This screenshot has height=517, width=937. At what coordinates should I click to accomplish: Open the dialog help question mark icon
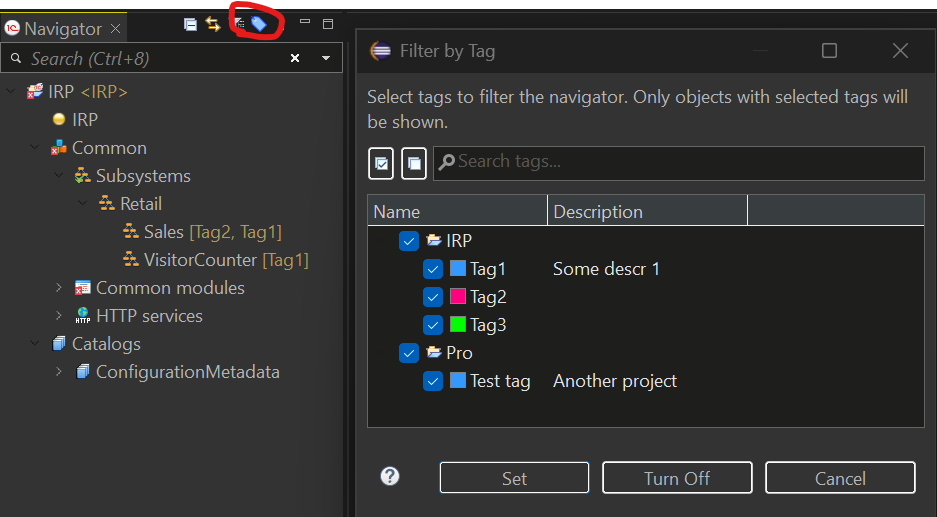click(x=390, y=476)
